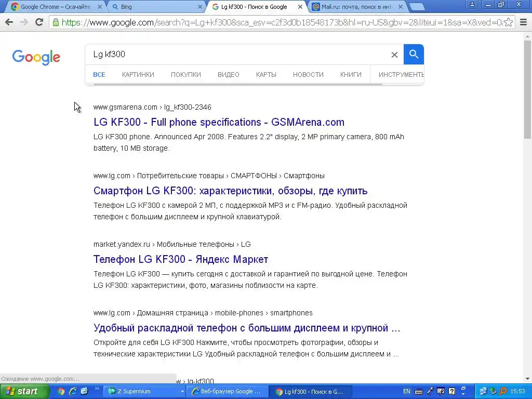Open ИНСТРУМЕНТЫ search tools

(x=401, y=75)
